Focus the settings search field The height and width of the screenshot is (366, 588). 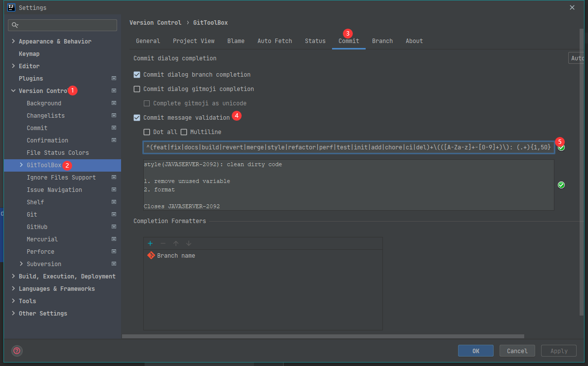pos(63,25)
